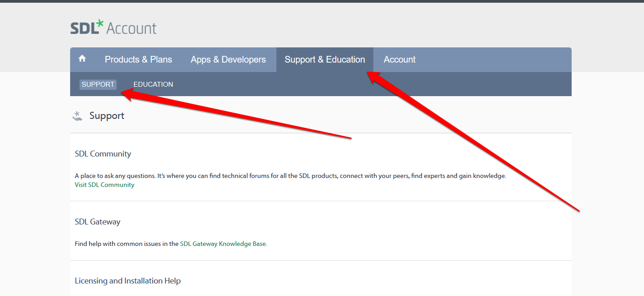This screenshot has height=296, width=644.
Task: Click the Support page heading text
Action: [x=107, y=116]
